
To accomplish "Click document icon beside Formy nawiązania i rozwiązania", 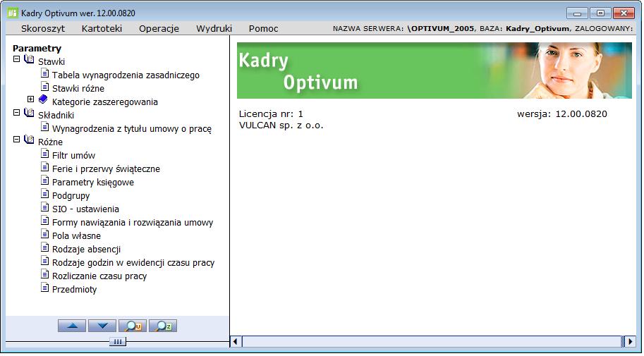I will tap(44, 221).
